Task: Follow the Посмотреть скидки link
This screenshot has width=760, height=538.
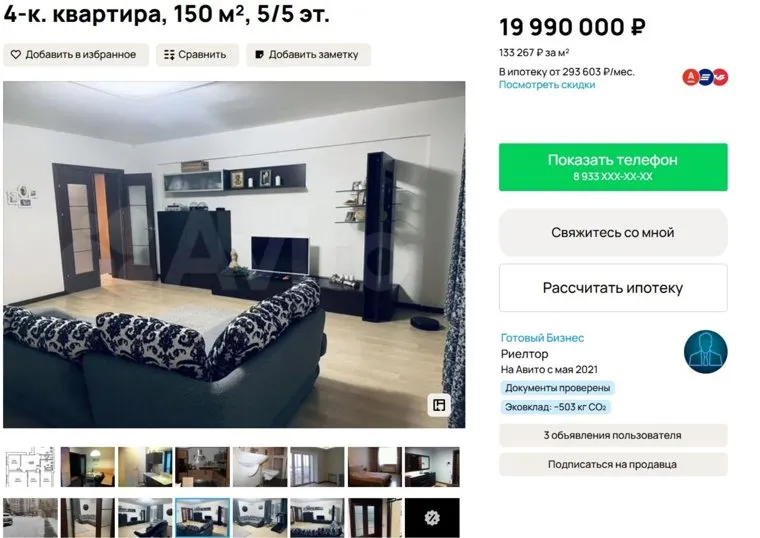Action: click(x=547, y=85)
